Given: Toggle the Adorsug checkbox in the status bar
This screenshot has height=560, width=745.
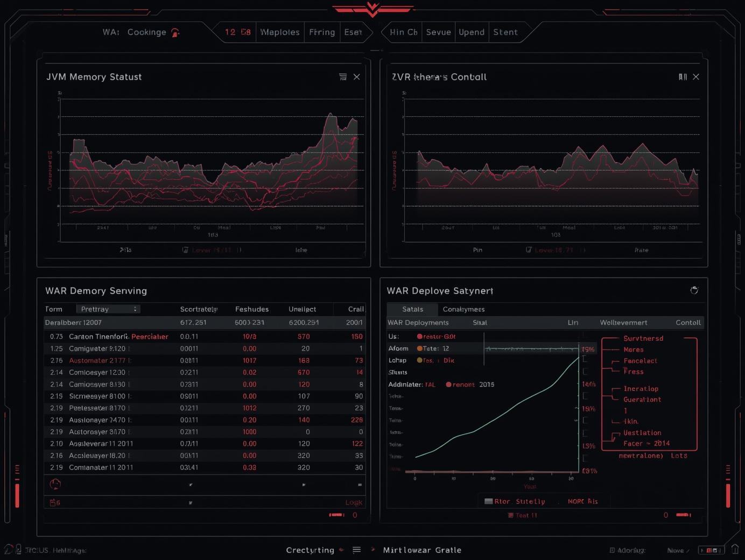Looking at the screenshot, I should (612, 550).
